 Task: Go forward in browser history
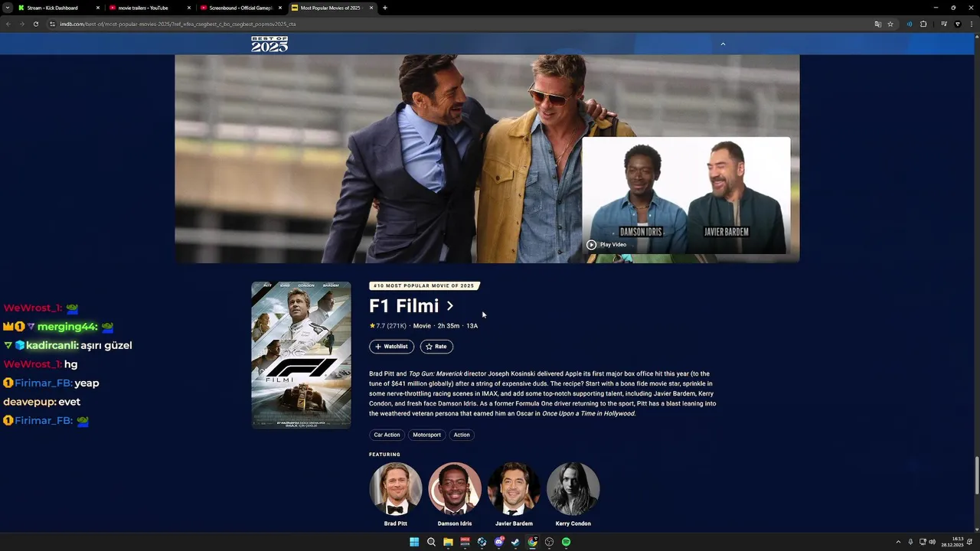[x=22, y=24]
